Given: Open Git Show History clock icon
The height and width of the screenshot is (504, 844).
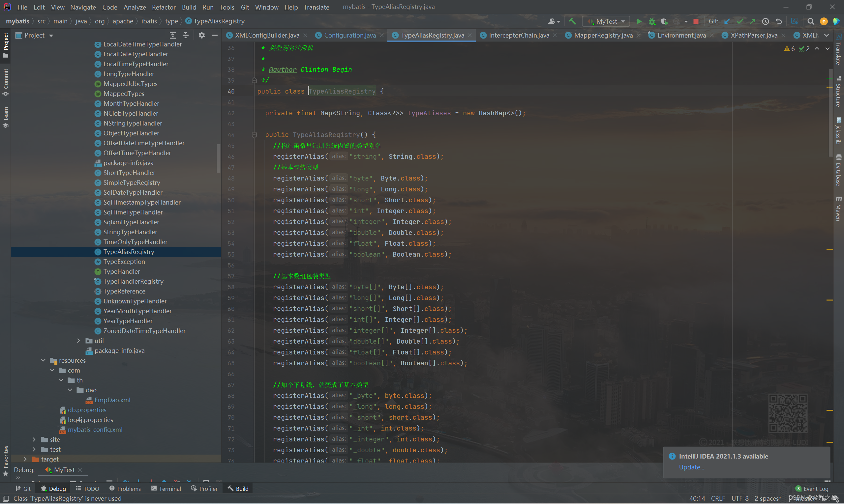Looking at the screenshot, I should (766, 21).
